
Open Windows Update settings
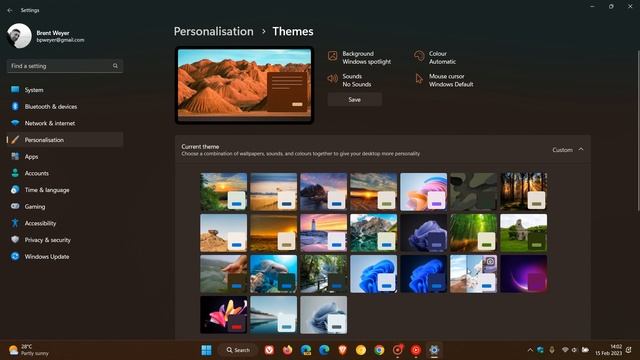64,257
